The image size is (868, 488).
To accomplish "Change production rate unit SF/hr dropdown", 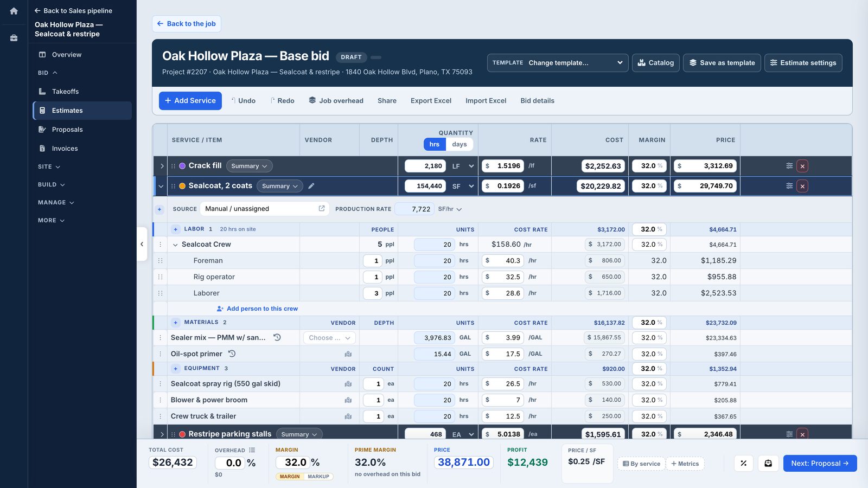I will pyautogui.click(x=450, y=209).
